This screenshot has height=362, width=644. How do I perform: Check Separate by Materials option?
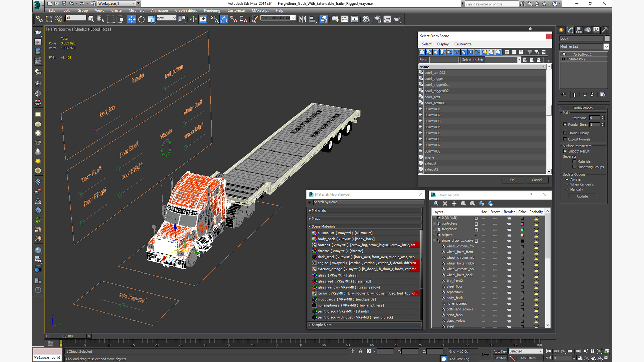click(x=574, y=161)
